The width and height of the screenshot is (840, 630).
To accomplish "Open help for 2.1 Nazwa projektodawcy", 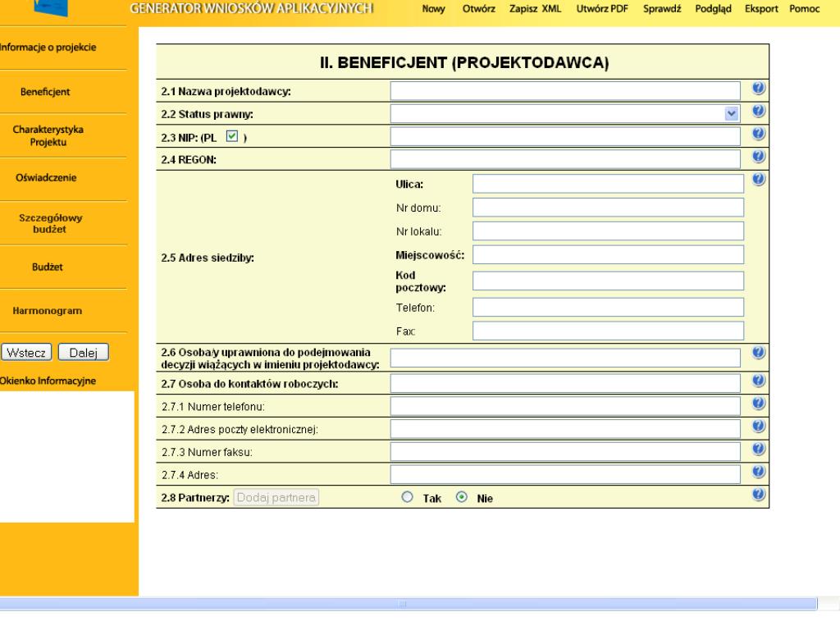I will click(x=758, y=88).
